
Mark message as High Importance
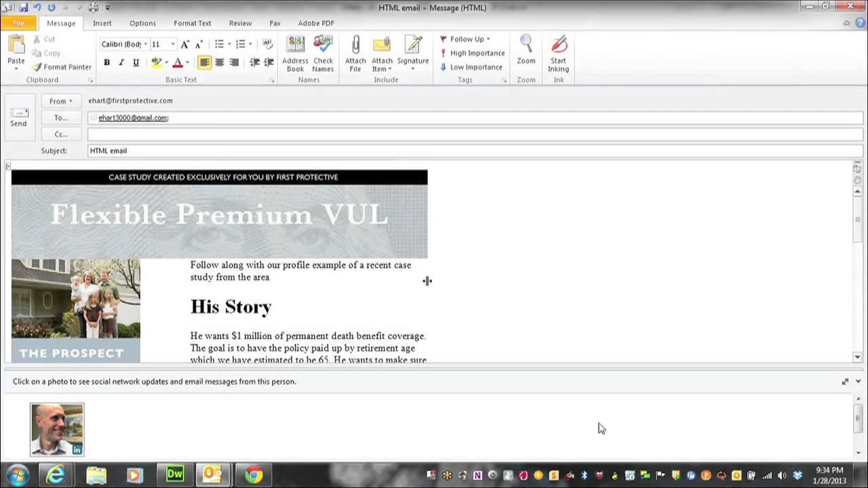click(472, 53)
